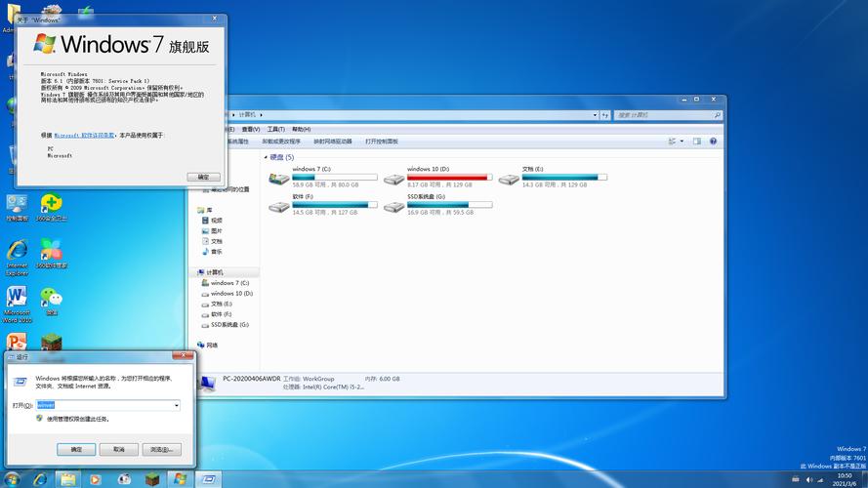Select 文档 (E:) in the navigation tree
This screenshot has width=868, height=488.
pos(217,304)
